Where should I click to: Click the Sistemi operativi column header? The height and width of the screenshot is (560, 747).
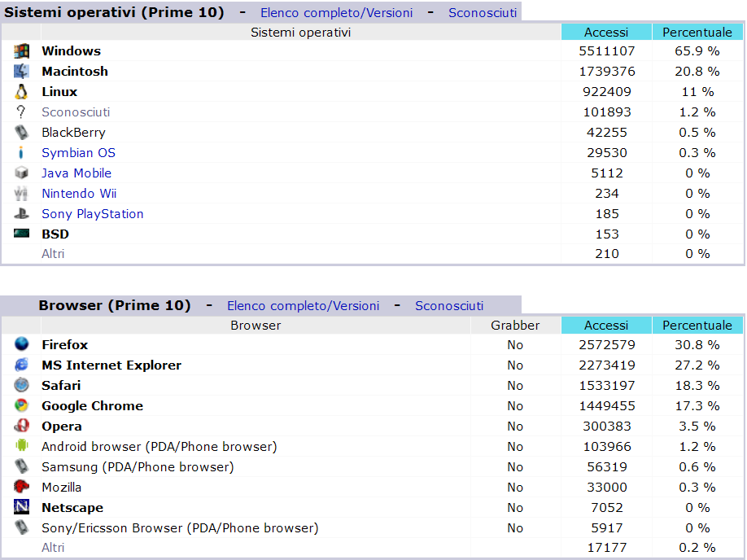point(300,33)
